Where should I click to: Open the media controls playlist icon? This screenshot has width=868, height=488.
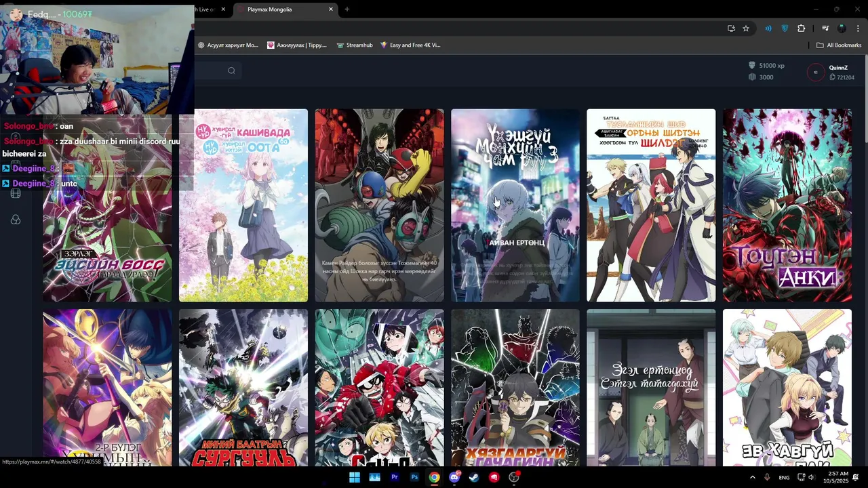tap(825, 28)
